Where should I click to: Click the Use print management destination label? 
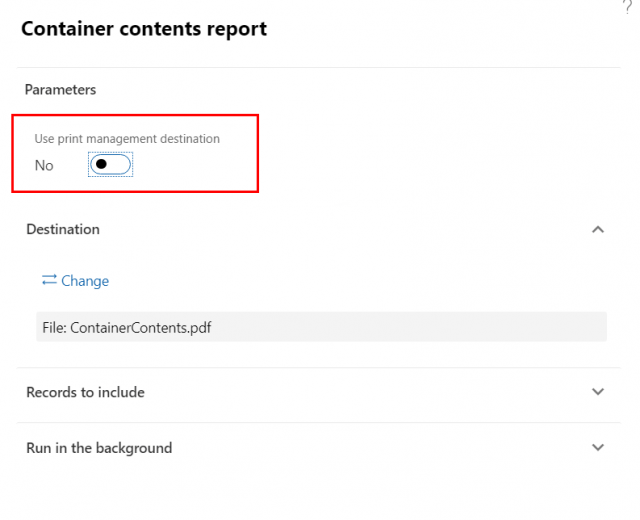coord(127,139)
